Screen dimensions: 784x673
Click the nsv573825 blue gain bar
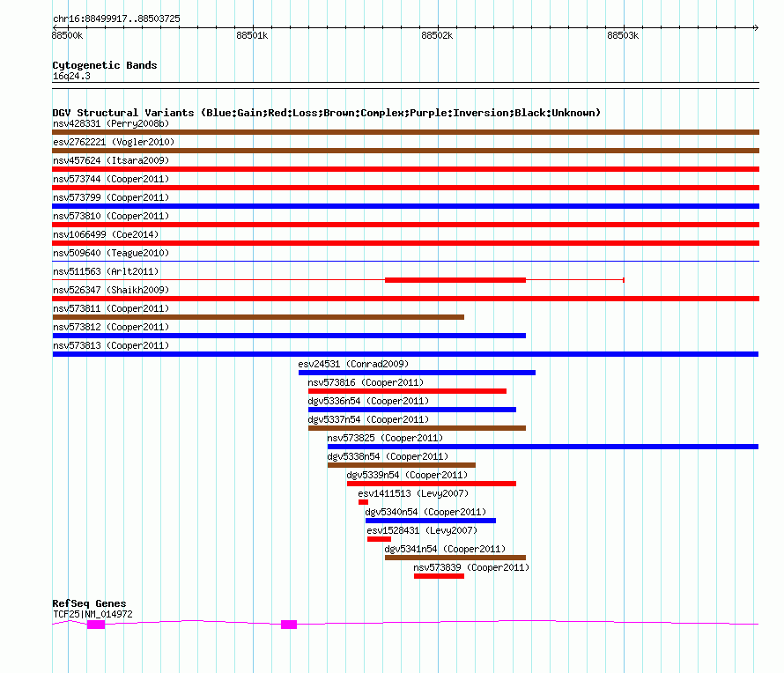(543, 447)
